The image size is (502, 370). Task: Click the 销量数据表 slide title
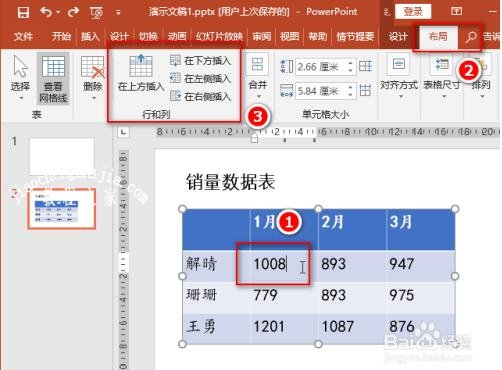pos(231,182)
